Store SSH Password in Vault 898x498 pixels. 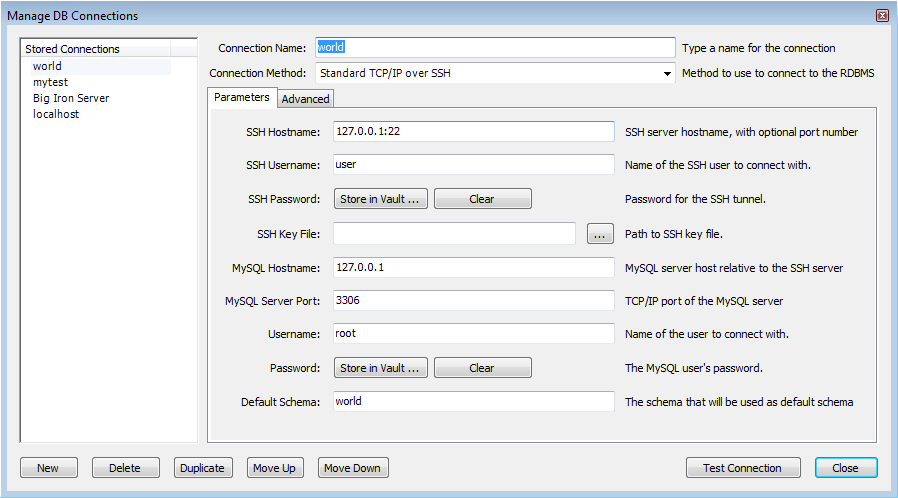380,199
